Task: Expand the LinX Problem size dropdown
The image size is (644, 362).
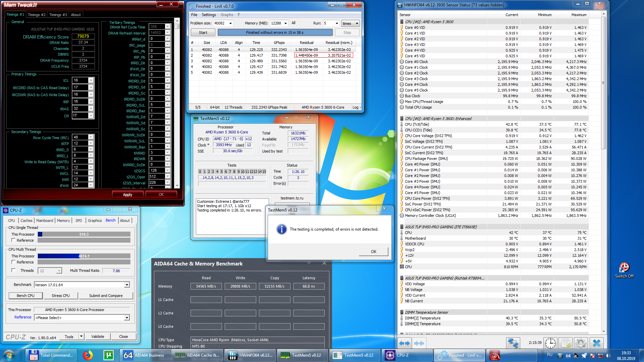Action: pyautogui.click(x=230, y=23)
